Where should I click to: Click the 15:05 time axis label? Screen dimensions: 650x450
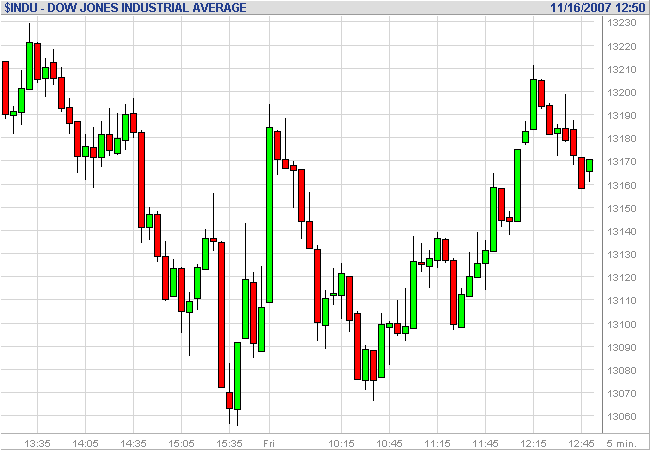click(182, 443)
